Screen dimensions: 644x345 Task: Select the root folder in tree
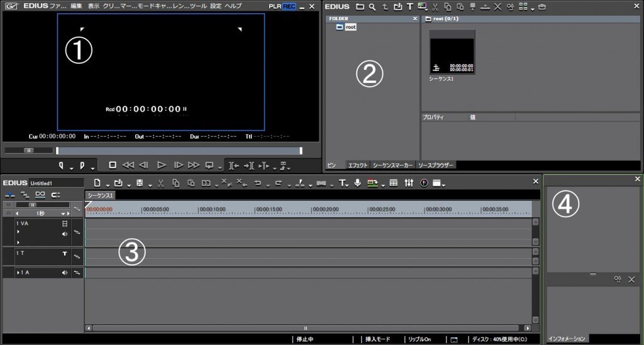pos(350,27)
